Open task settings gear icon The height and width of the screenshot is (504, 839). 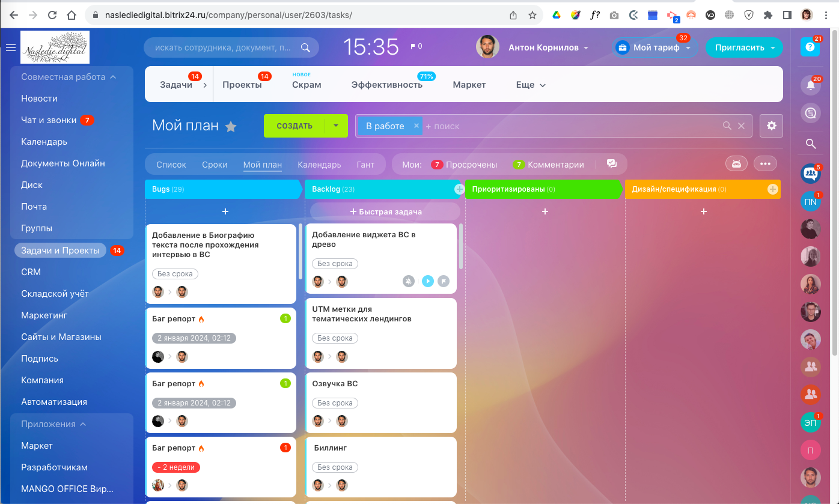pyautogui.click(x=771, y=126)
